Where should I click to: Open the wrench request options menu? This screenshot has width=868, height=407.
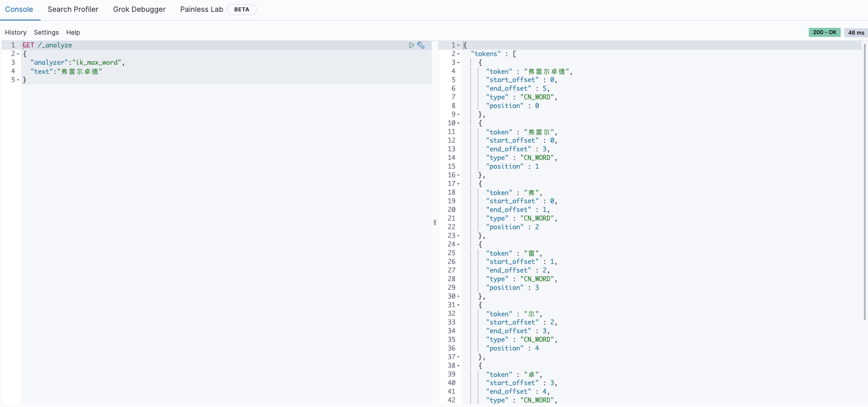[x=421, y=45]
